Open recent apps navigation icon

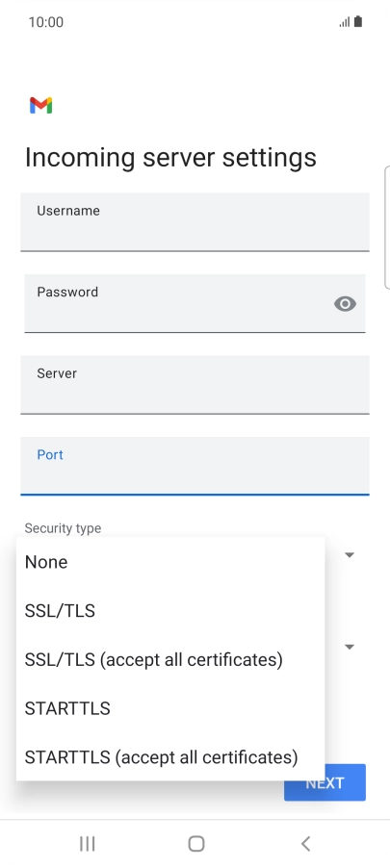88,844
